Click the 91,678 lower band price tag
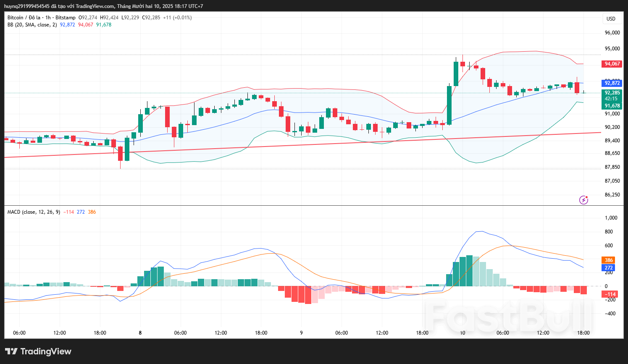Viewport: 628px width, 364px height. point(612,106)
